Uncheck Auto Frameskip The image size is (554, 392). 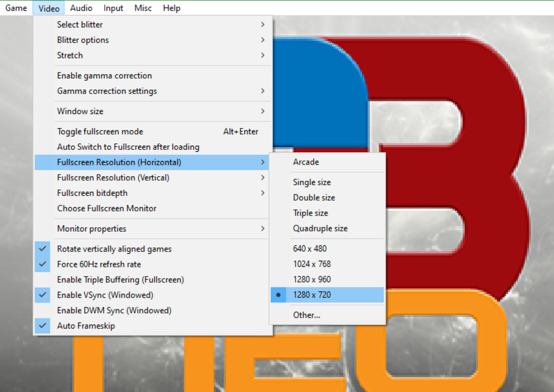pos(153,325)
